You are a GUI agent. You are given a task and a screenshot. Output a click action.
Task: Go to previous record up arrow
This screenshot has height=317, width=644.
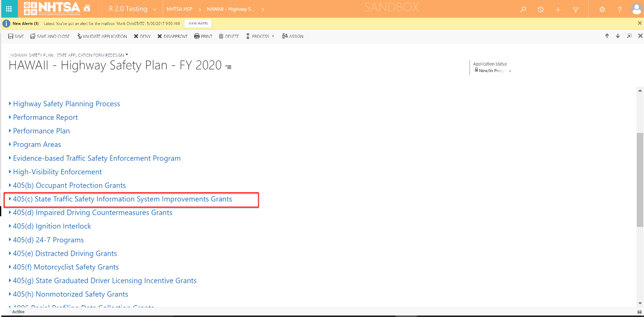point(607,36)
